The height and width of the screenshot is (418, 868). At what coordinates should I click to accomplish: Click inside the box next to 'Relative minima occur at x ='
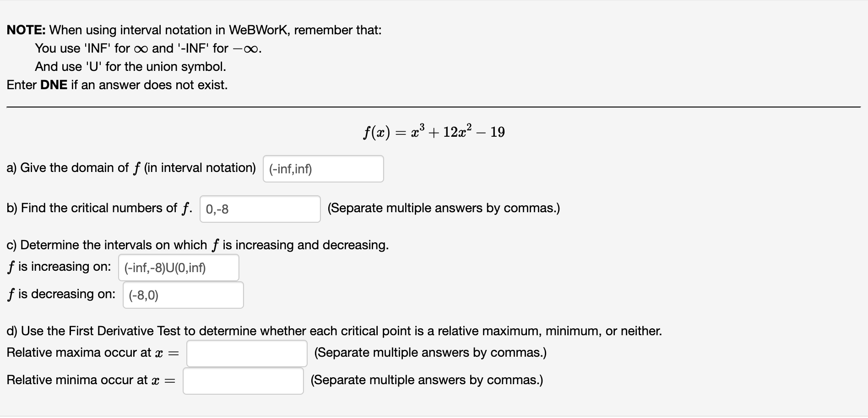coord(243,380)
